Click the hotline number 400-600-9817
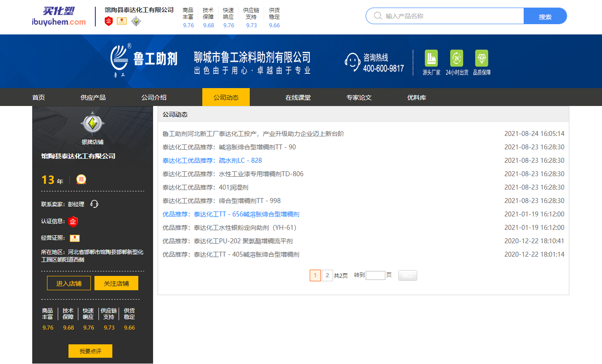 (383, 68)
